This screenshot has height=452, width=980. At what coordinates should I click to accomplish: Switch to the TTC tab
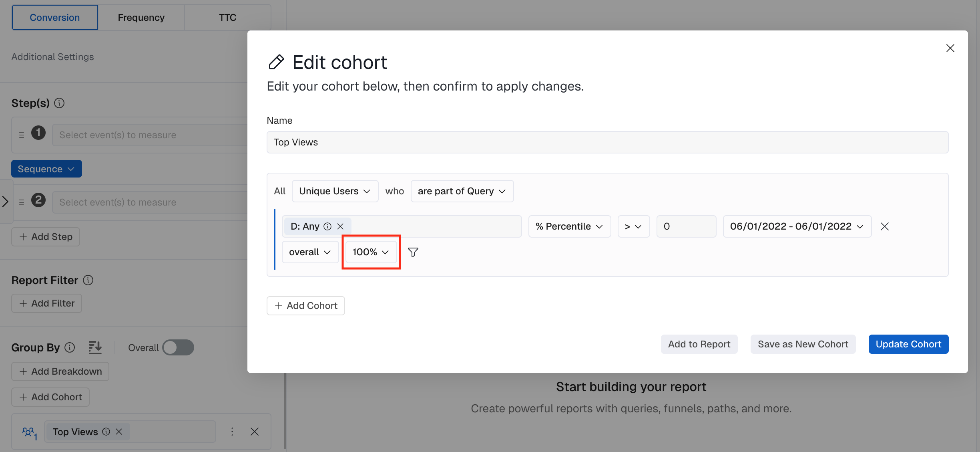click(227, 18)
